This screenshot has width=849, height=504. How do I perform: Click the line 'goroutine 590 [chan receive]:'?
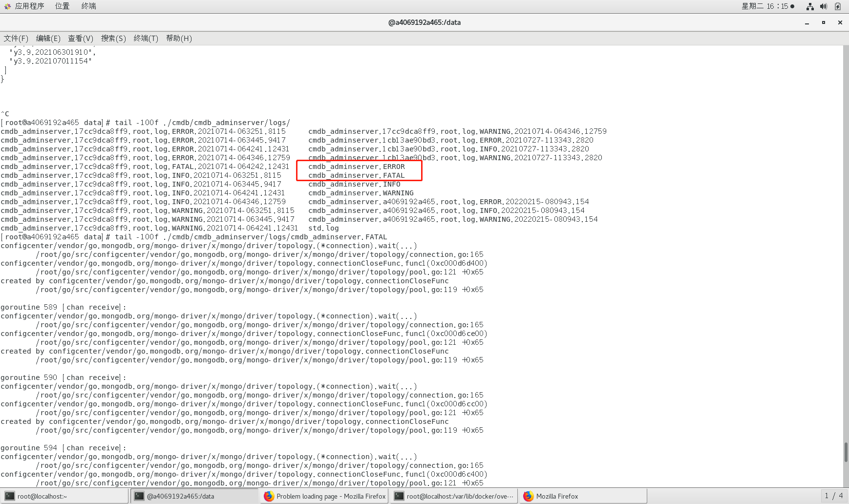click(64, 378)
